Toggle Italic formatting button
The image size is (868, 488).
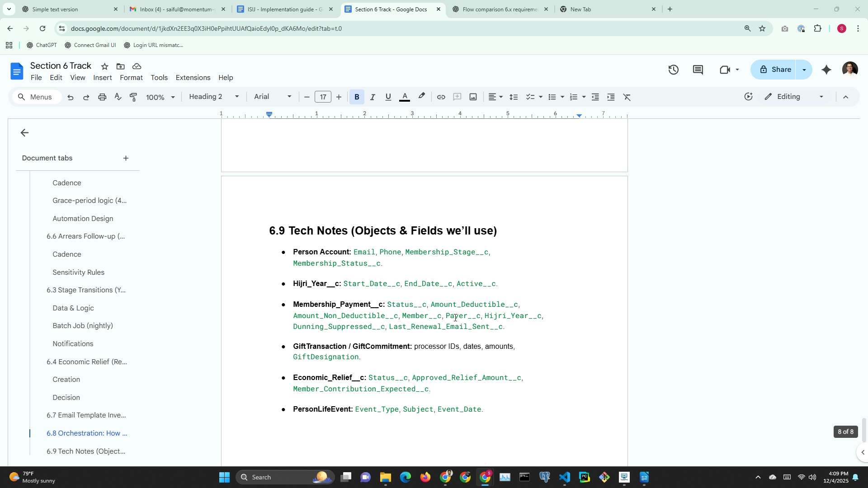[x=373, y=97]
